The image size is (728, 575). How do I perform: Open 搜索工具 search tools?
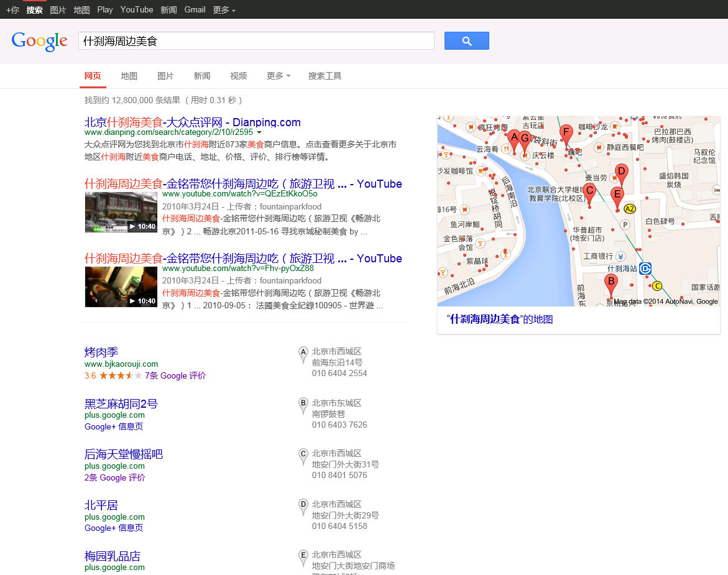coord(325,76)
